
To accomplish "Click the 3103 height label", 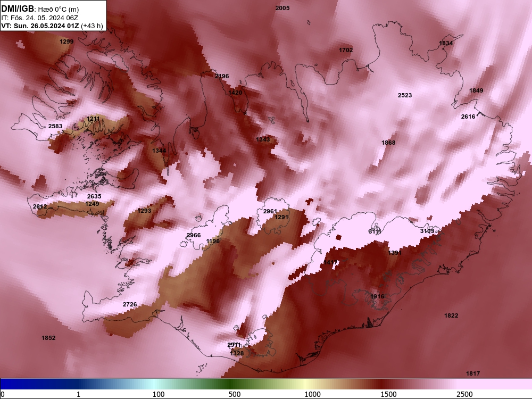I will (x=427, y=231).
